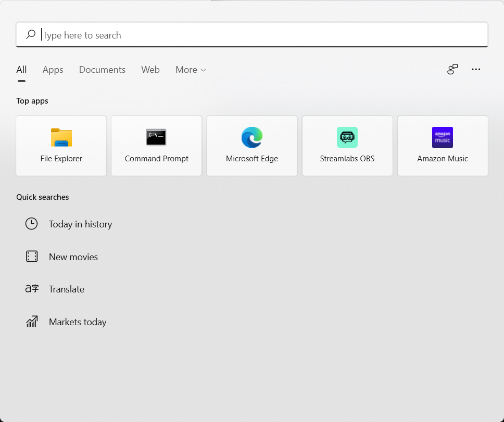
Task: Click the film icon for New movies
Action: point(31,257)
